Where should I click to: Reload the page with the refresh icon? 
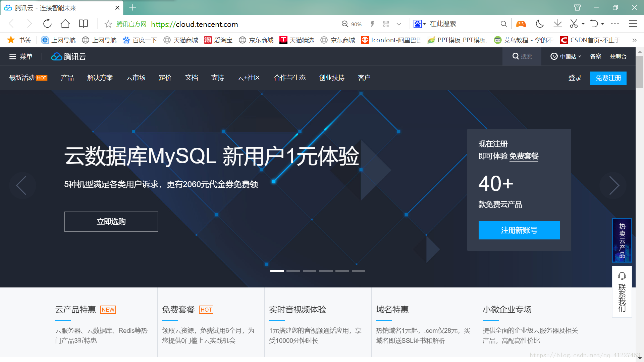pos(47,24)
